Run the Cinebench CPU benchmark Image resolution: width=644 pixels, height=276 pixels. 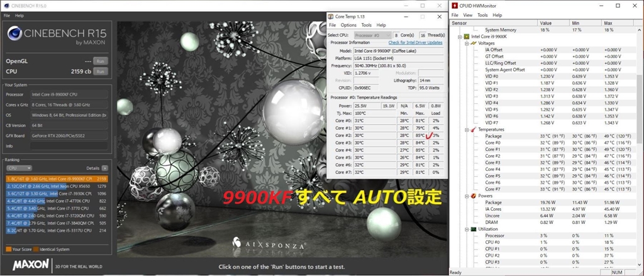coord(100,71)
